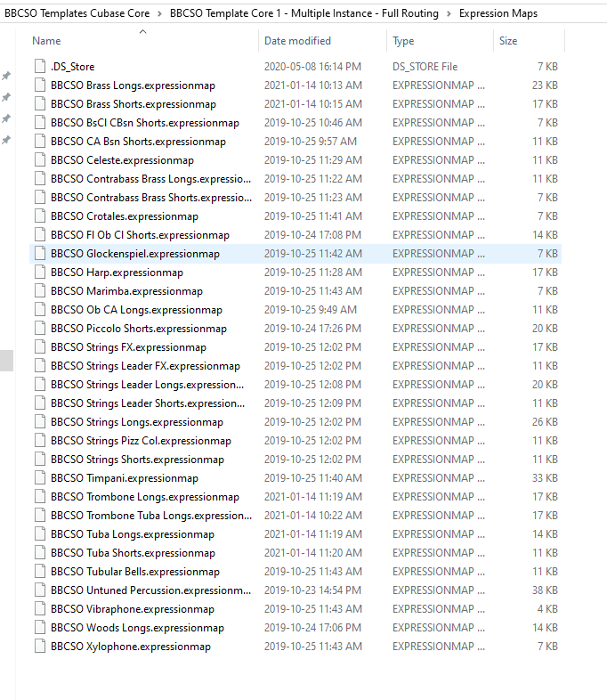Select the Contrabass Brass Shorts file icon
607x700 pixels.
(40, 198)
